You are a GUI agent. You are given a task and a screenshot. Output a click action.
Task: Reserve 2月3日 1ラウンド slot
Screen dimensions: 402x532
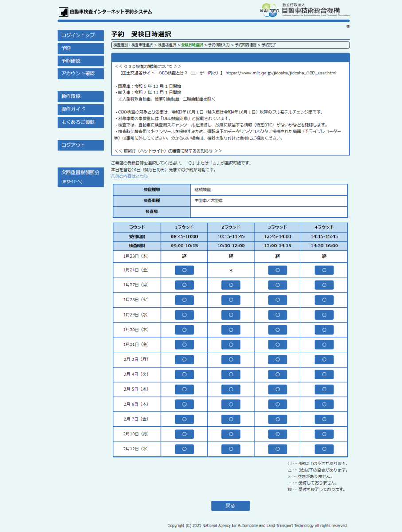coord(184,360)
